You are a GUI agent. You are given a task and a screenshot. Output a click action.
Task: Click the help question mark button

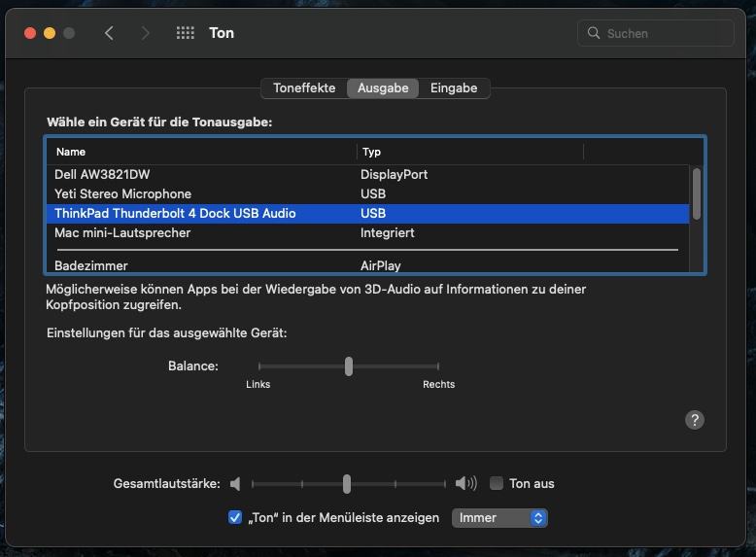[694, 420]
